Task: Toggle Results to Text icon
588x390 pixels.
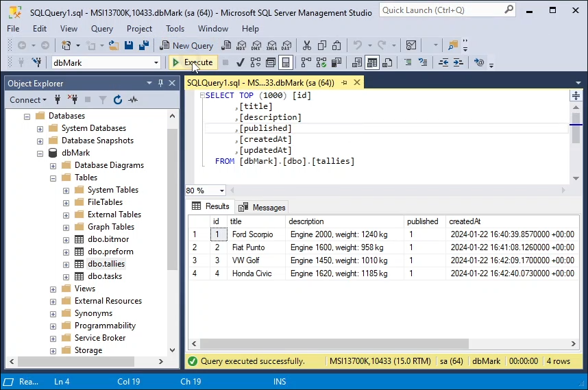Action: pyautogui.click(x=356, y=62)
